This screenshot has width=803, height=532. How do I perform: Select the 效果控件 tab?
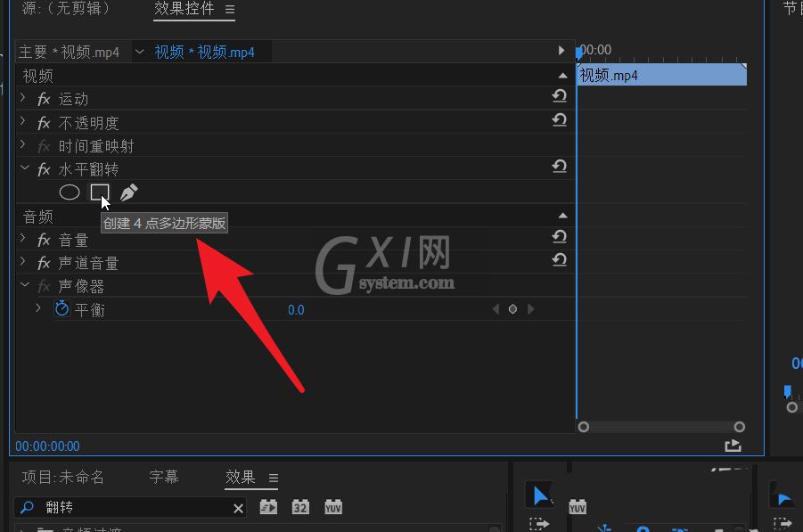[184, 8]
